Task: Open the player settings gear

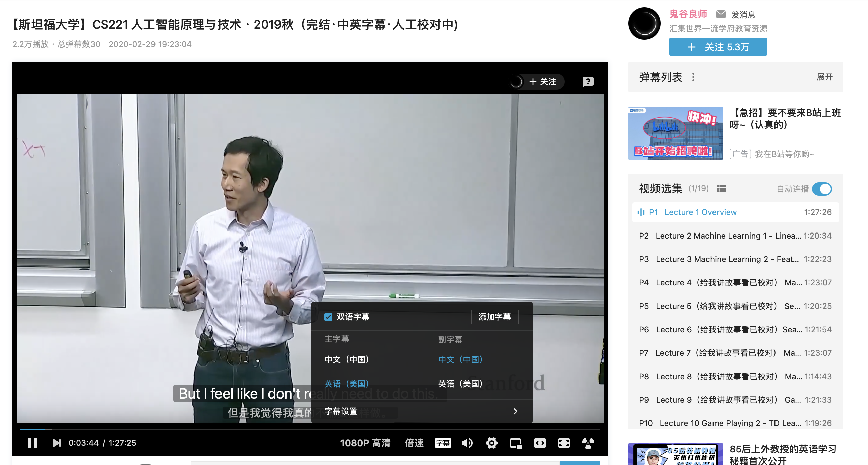Action: point(492,443)
